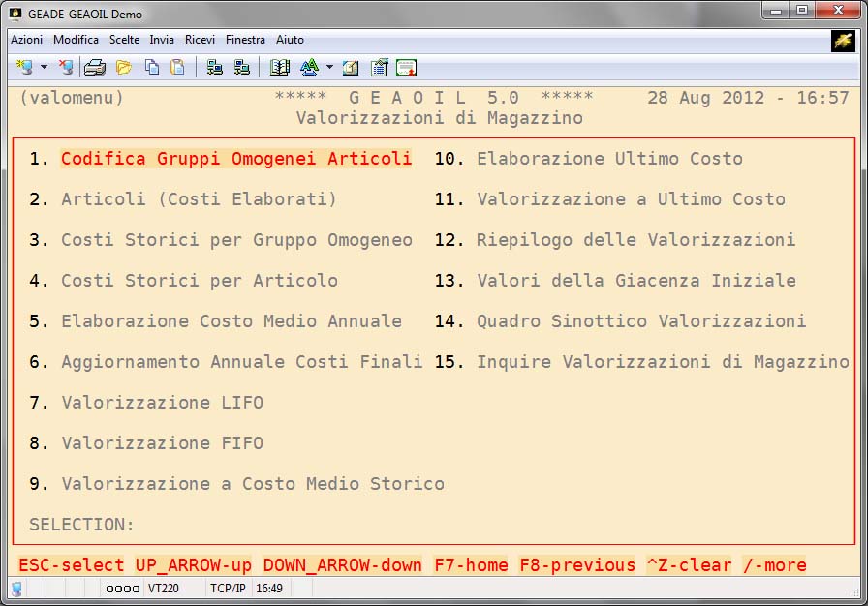Select Codifica Gruppi Omogenei Articoli menu entry
Screen dimensions: 868x606
[235, 159]
